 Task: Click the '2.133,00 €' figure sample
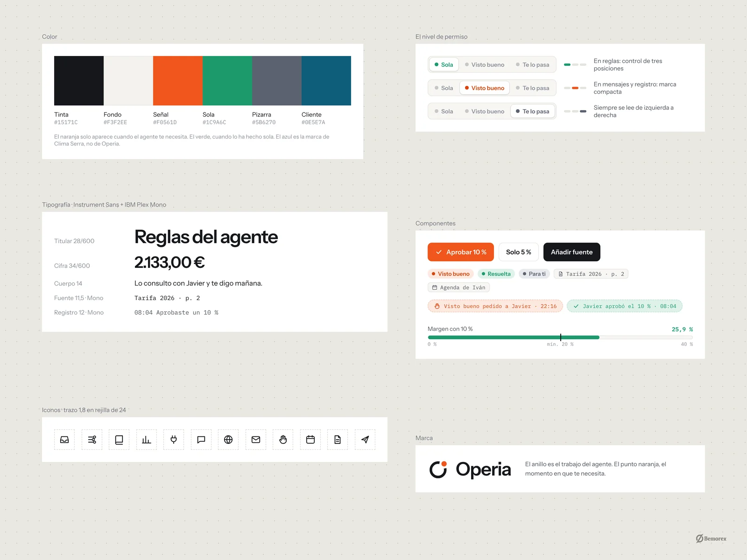tap(170, 262)
